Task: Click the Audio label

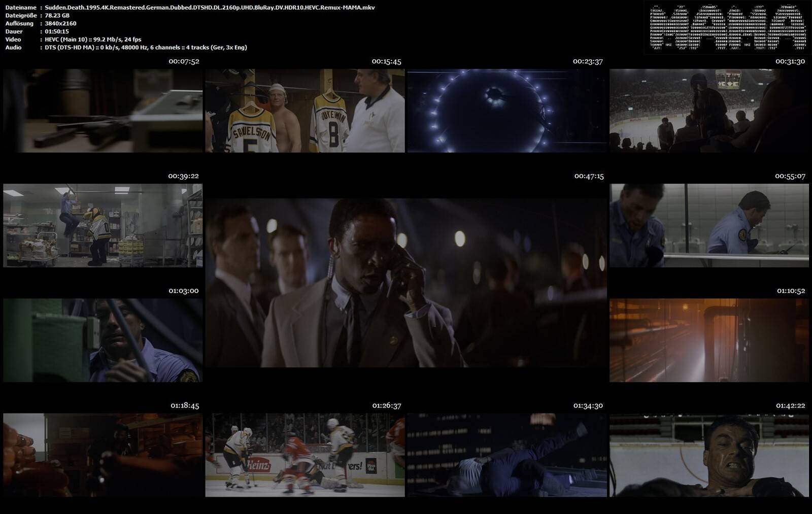Action: tap(13, 47)
